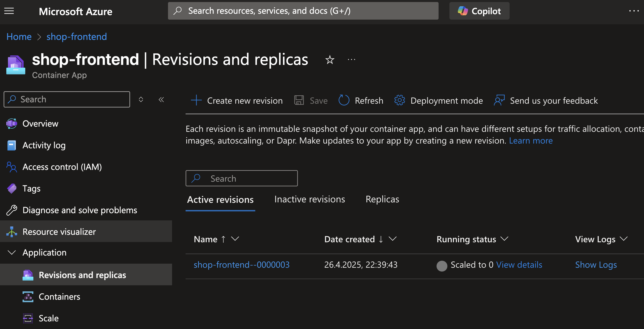Click the grey Scaled to 0 status dot

coord(442,266)
